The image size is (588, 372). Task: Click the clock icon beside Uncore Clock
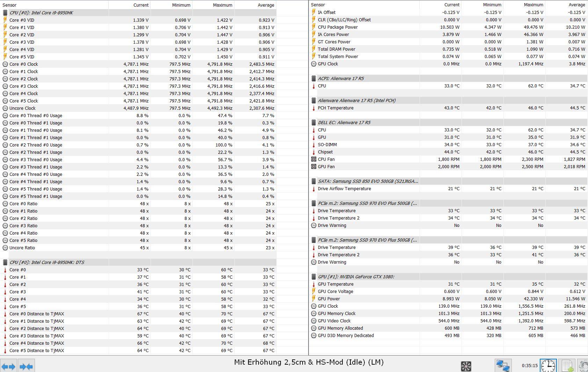(5, 108)
